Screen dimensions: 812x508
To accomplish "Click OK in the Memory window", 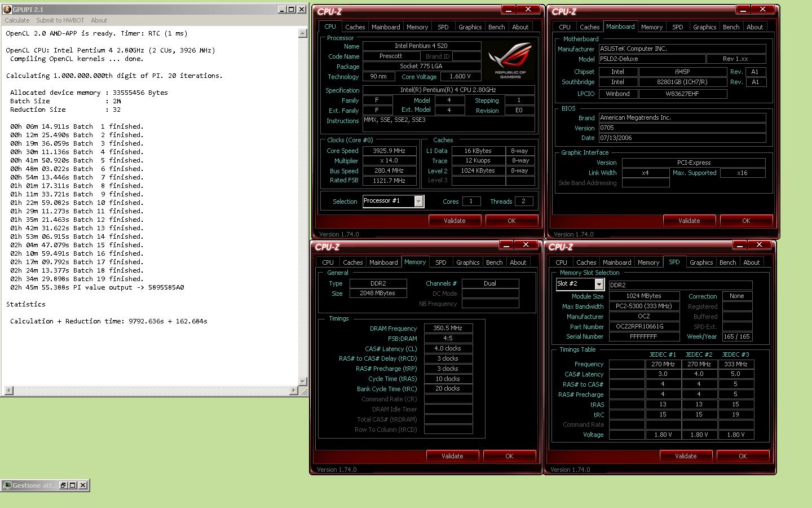I will coord(509,456).
